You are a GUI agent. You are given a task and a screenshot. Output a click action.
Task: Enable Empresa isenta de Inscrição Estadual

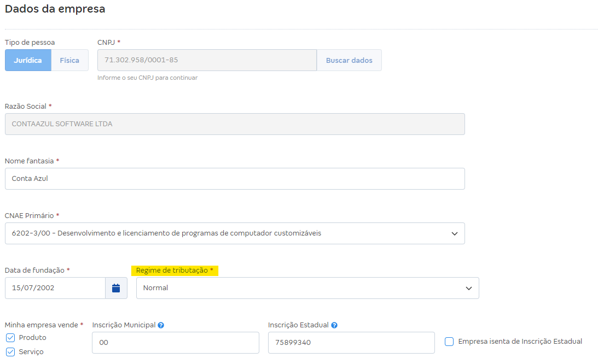449,342
